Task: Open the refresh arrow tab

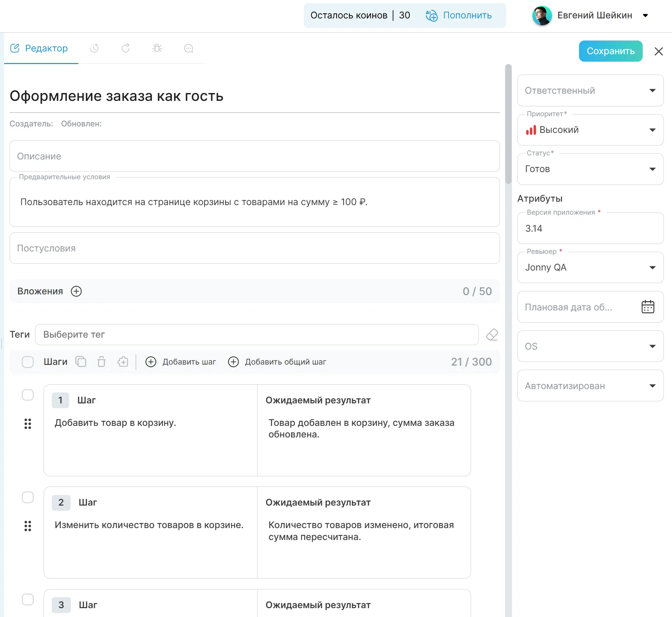Action: pos(125,48)
